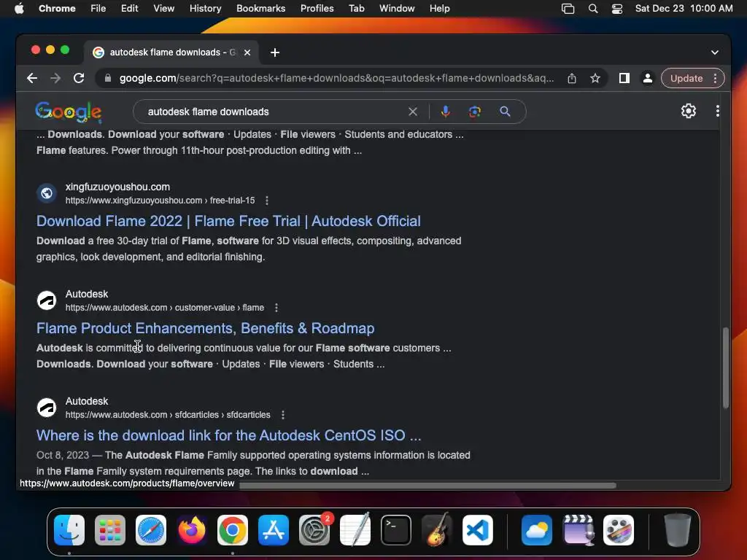
Task: Submit search with magnifier icon
Action: point(505,112)
